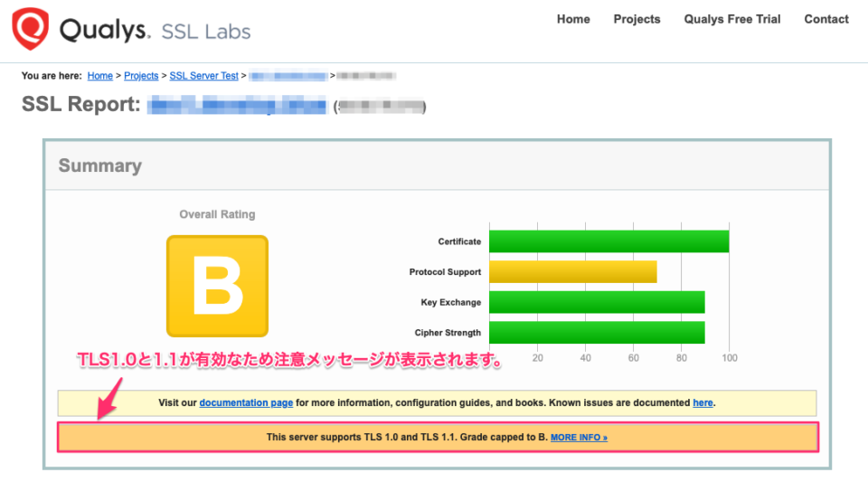
Task: Click the Cipher Strength chart label
Action: tap(448, 333)
